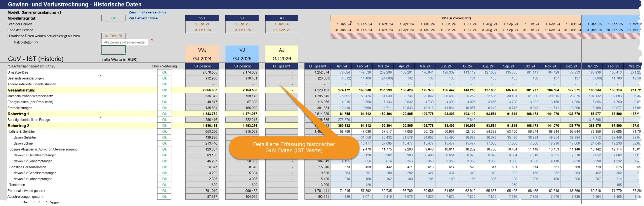Click the Check Verteilung Ok cell for Umsatzerlöse
The image size is (644, 206).
pyautogui.click(x=164, y=72)
